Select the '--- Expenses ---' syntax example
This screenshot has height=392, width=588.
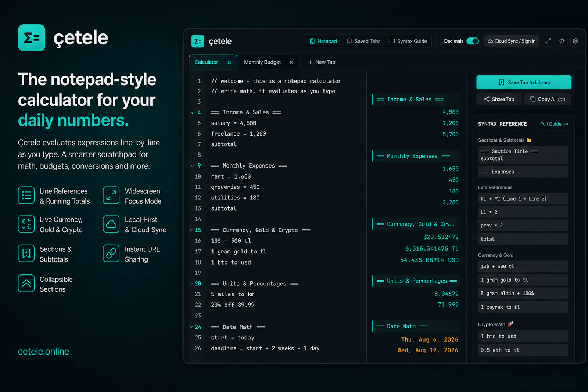[x=523, y=172]
